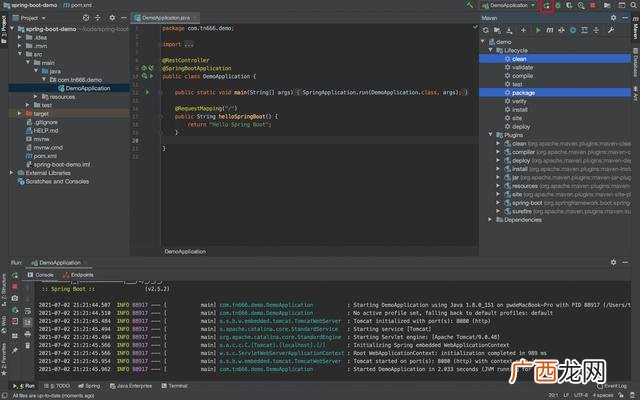Open the DemoApplication run configuration dropdown
The image size is (640, 400).
(509, 5)
